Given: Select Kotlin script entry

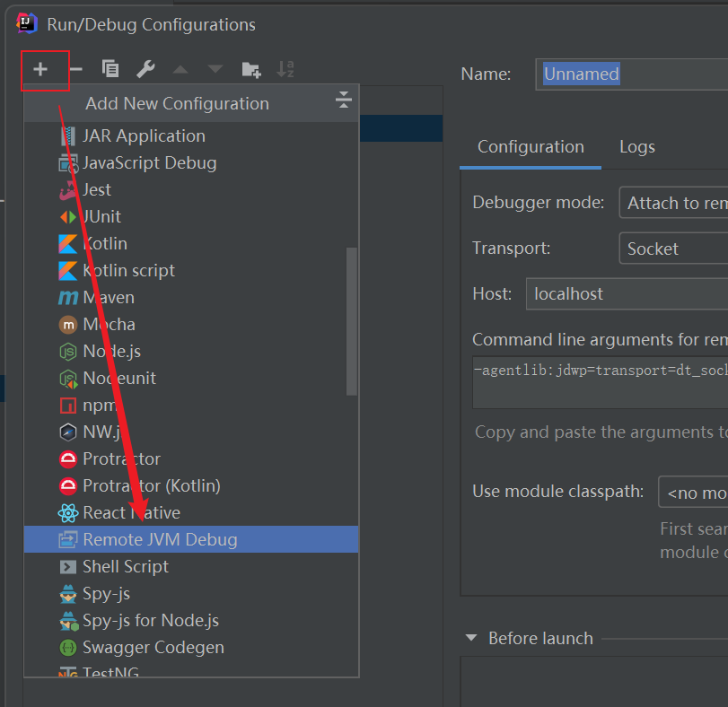Looking at the screenshot, I should (x=191, y=270).
